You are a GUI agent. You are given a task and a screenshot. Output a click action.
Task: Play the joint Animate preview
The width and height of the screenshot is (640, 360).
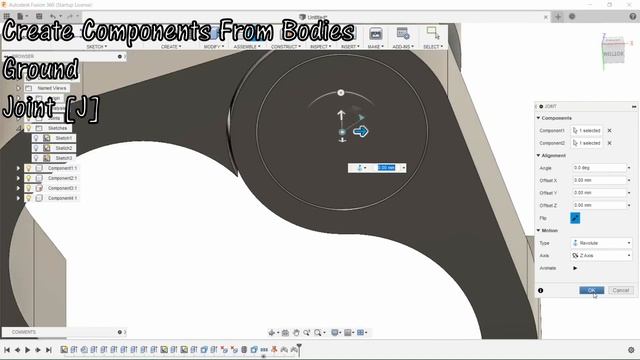[575, 268]
